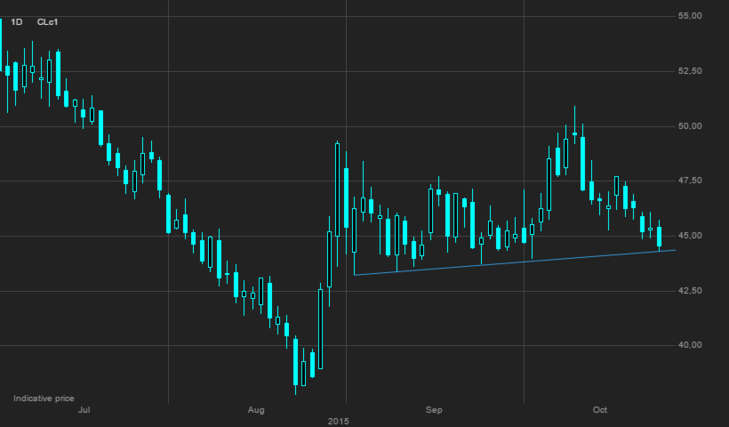Click the 1D timeframe label
Screen dimensions: 729x427
[x=16, y=20]
